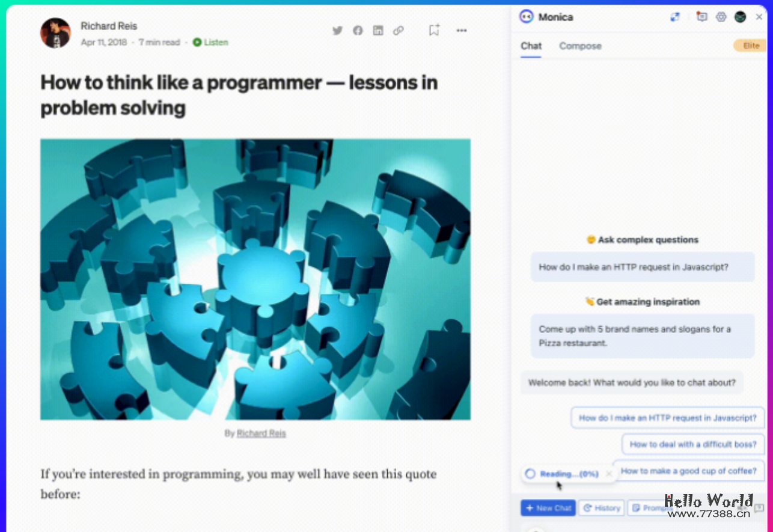
Task: Click the Elite plan badge
Action: (x=751, y=46)
